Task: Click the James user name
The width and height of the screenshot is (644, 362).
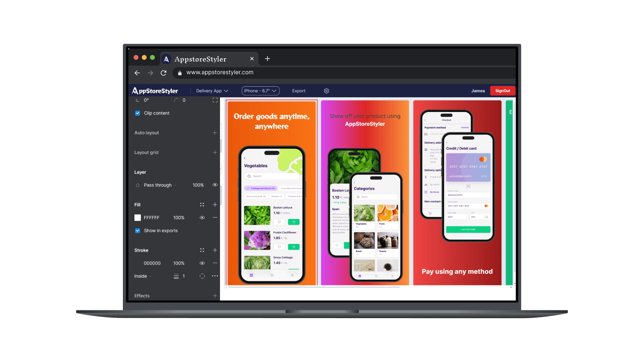Action: (478, 91)
